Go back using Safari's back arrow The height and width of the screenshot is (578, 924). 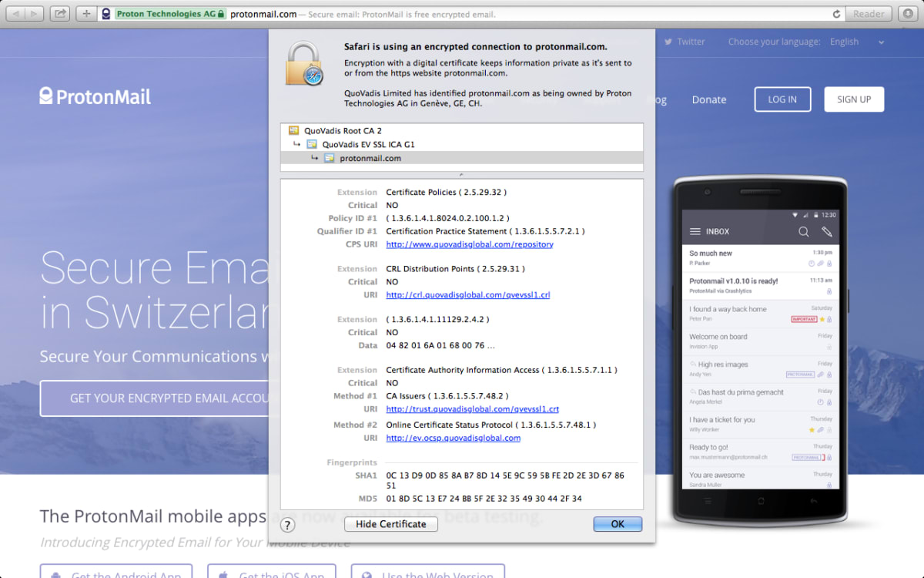16,14
